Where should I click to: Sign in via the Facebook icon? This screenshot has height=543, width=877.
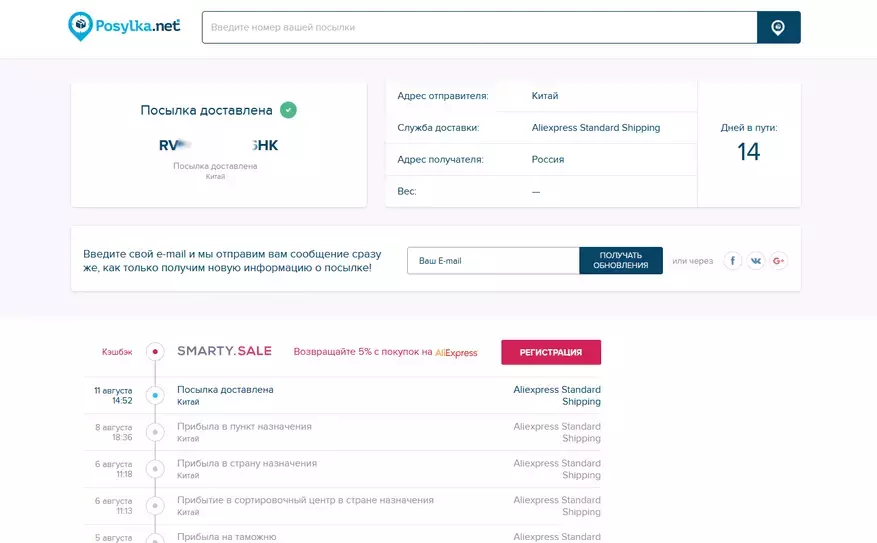click(x=732, y=261)
